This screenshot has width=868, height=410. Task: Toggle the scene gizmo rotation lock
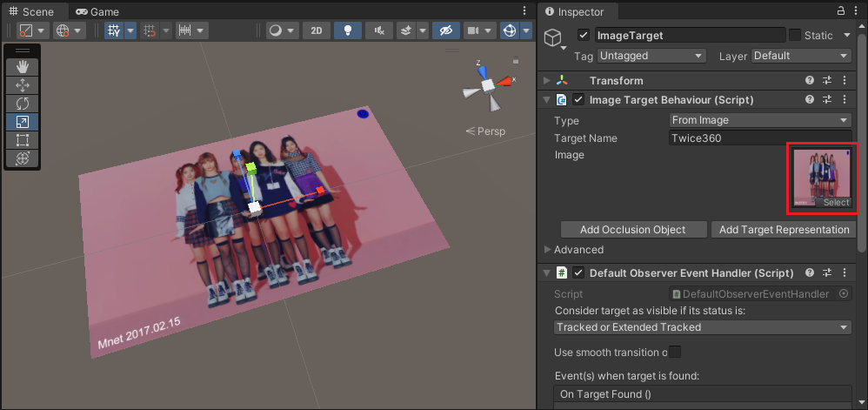516,61
